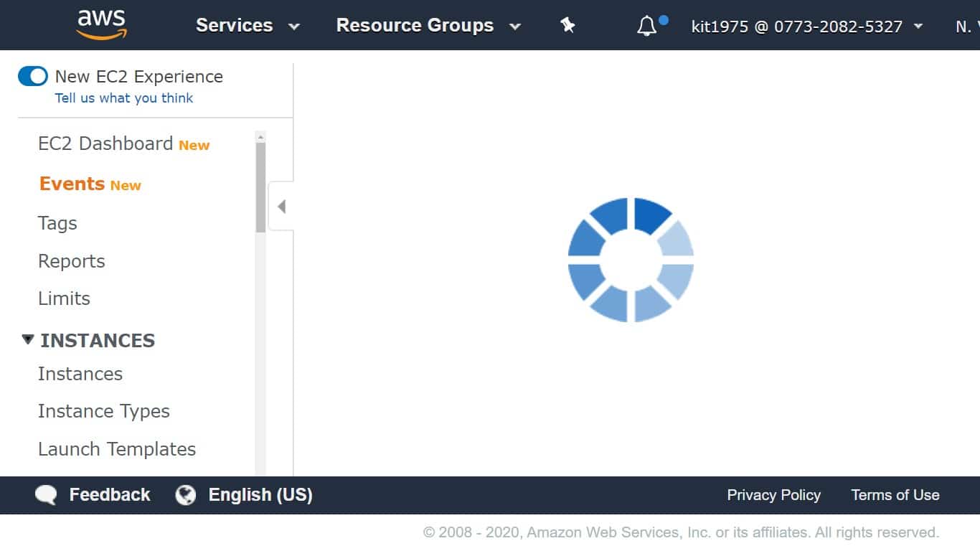The image size is (980, 551).
Task: Click the sidebar scrollbar thumb
Action: 260,187
